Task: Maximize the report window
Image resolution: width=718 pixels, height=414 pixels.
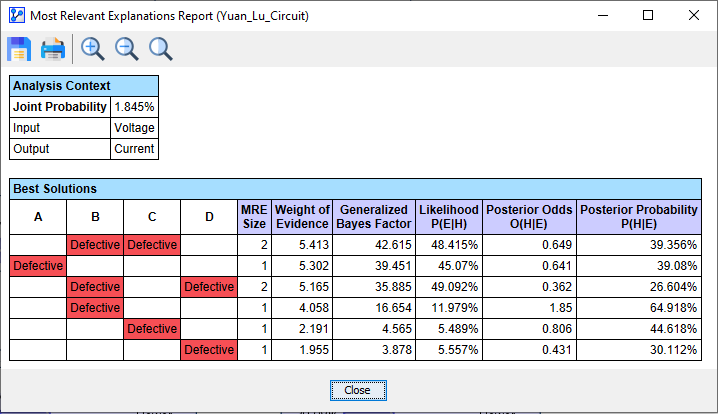Action: [x=648, y=16]
